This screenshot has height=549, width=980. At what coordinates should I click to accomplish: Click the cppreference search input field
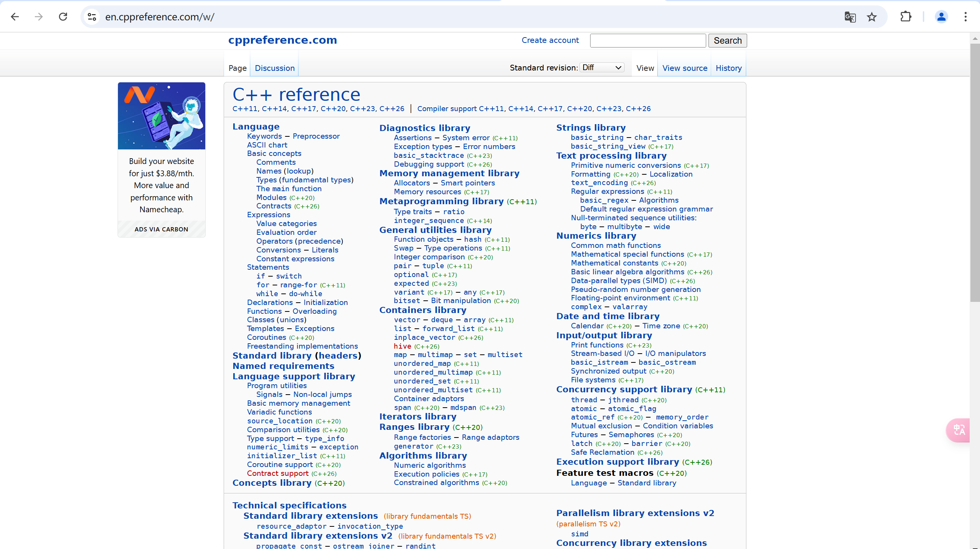pyautogui.click(x=648, y=41)
